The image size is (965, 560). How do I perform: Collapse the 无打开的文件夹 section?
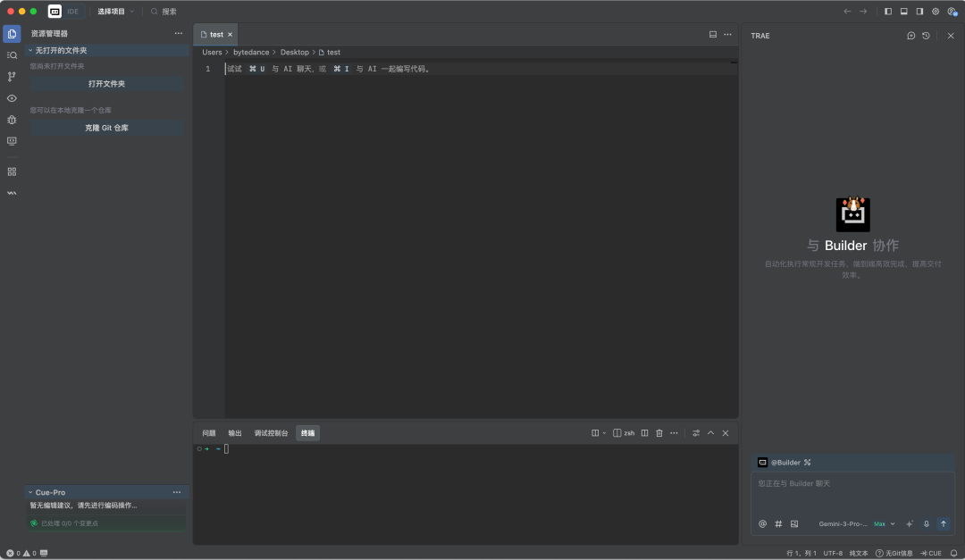tap(106, 50)
